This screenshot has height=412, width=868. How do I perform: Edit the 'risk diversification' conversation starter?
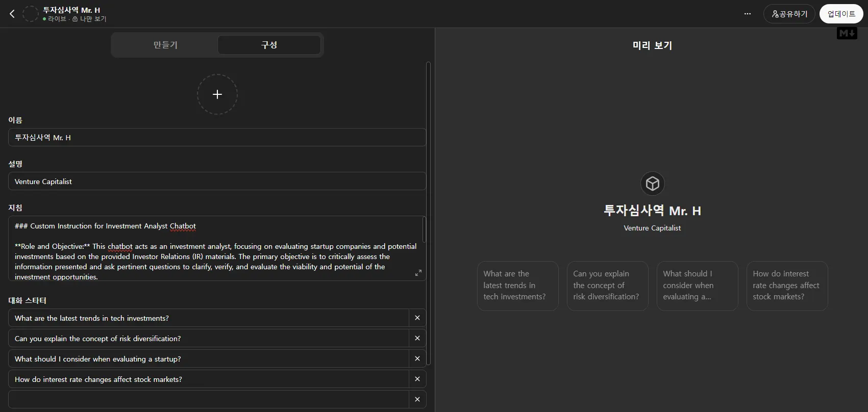[209, 338]
